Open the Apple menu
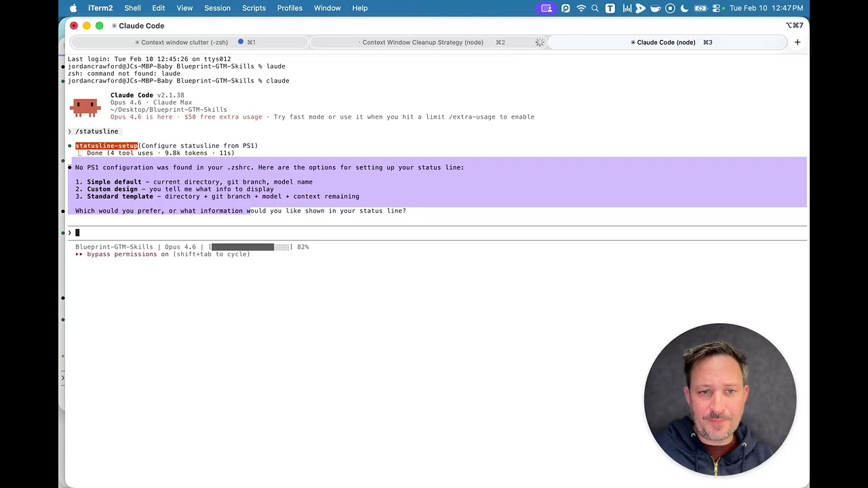The width and height of the screenshot is (868, 488). [73, 8]
